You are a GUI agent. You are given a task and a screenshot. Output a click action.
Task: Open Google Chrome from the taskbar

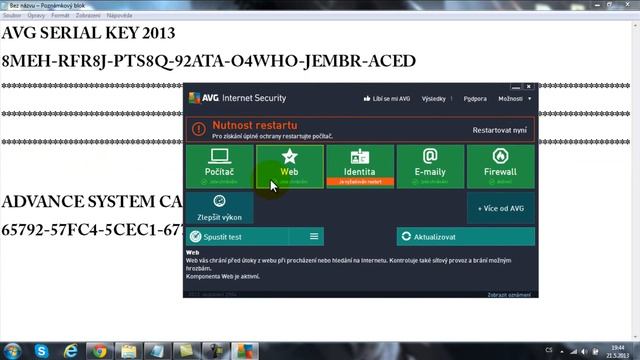coord(99,351)
